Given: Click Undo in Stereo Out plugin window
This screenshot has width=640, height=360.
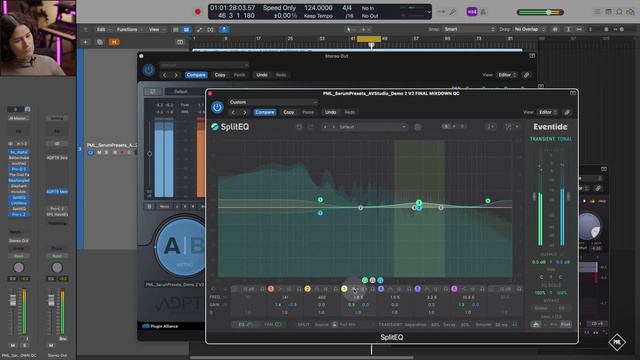Looking at the screenshot, I should coord(262,75).
